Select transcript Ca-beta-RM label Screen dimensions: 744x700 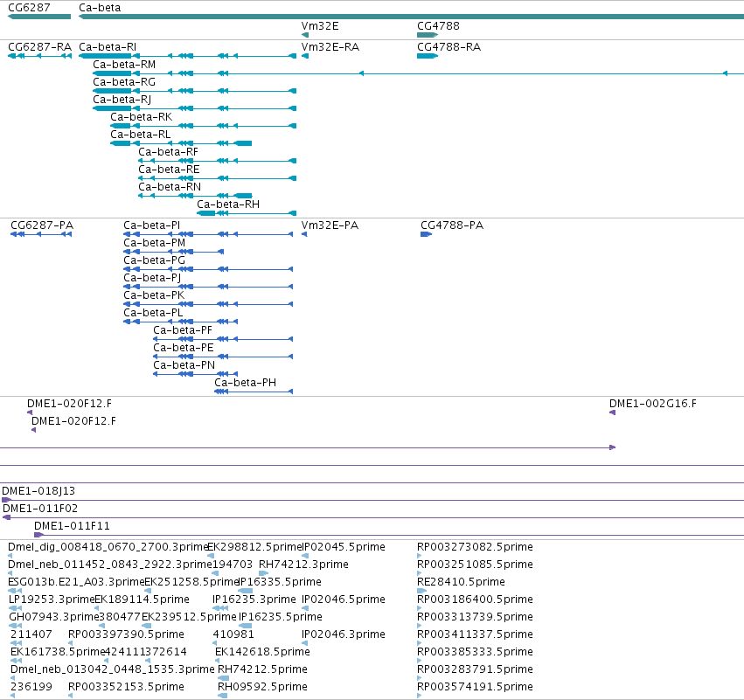pyautogui.click(x=124, y=64)
